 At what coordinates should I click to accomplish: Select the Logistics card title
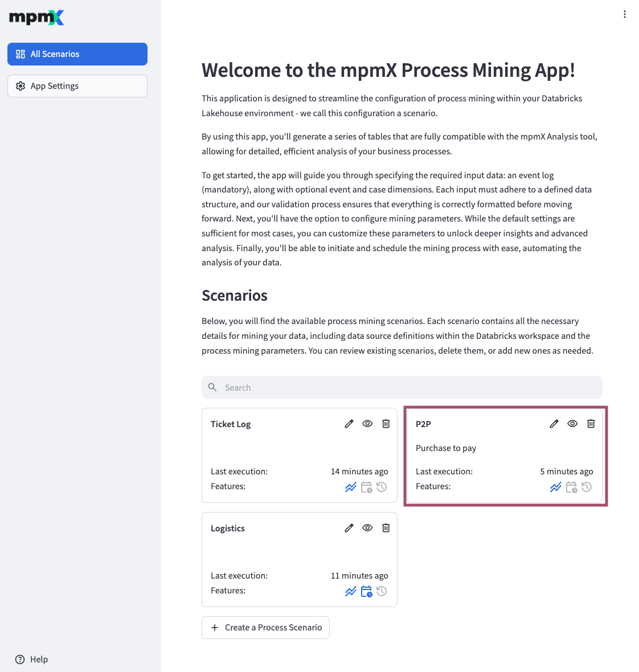coord(228,528)
